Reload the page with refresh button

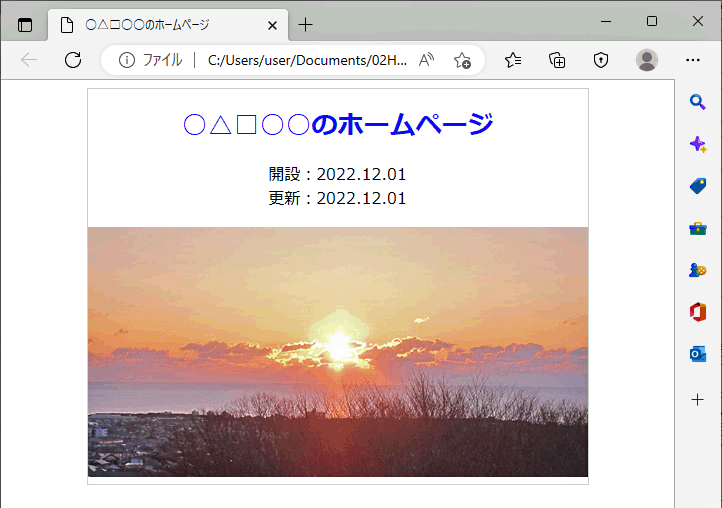pyautogui.click(x=73, y=60)
